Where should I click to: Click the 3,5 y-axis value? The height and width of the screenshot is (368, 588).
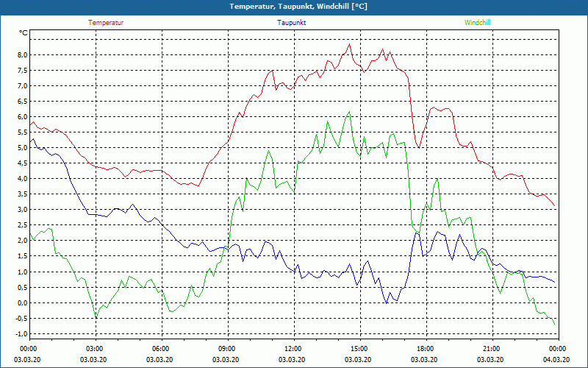(x=22, y=194)
